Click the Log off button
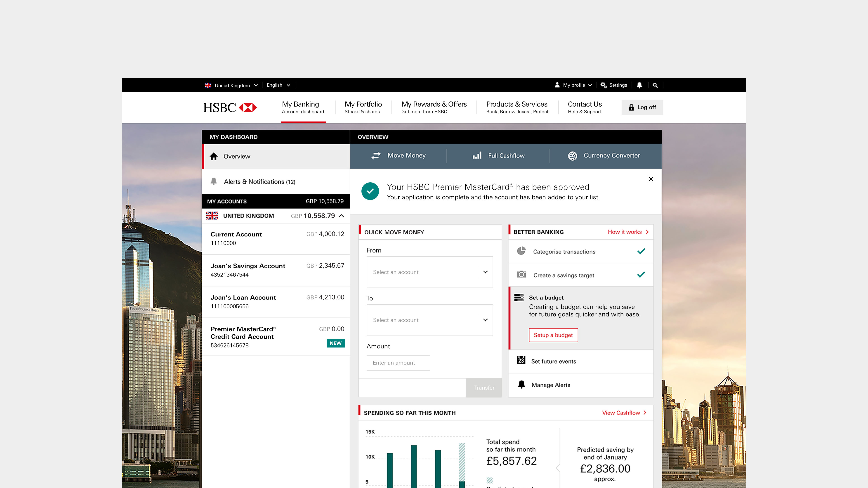Screen dimensions: 868x488 point(642,107)
